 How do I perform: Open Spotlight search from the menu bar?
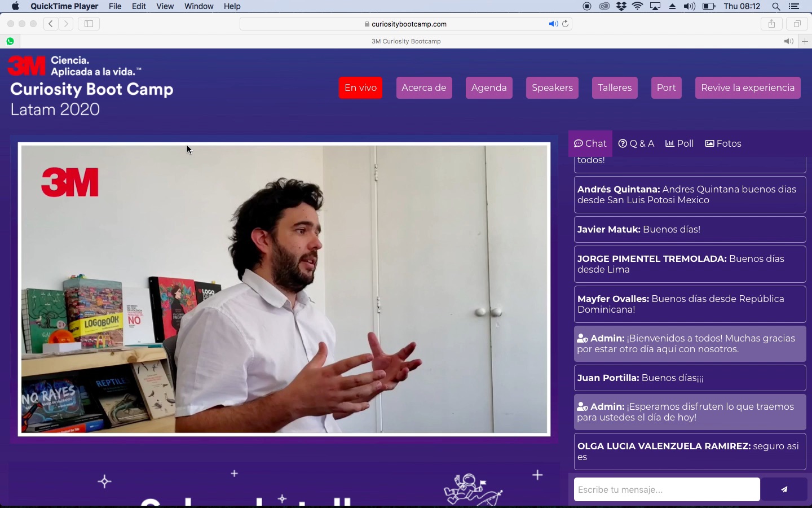tap(776, 6)
